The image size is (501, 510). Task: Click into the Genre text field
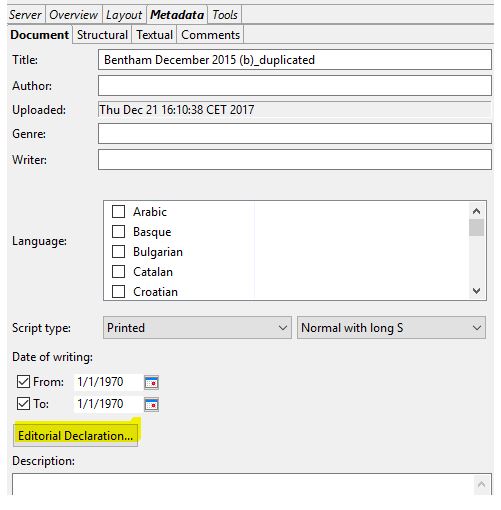(x=295, y=134)
